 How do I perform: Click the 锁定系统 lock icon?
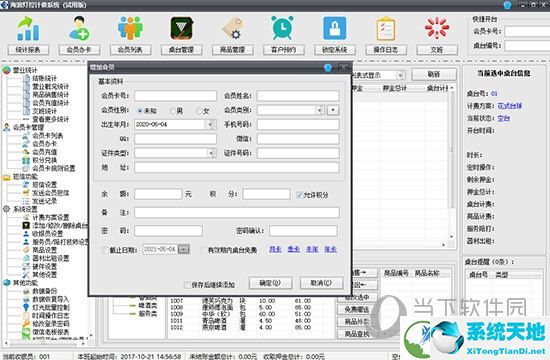(x=335, y=28)
